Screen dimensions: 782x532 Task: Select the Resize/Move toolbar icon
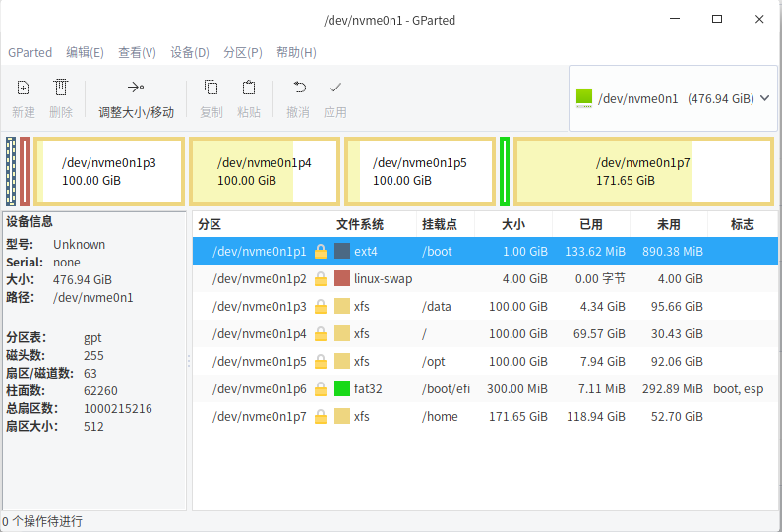136,88
